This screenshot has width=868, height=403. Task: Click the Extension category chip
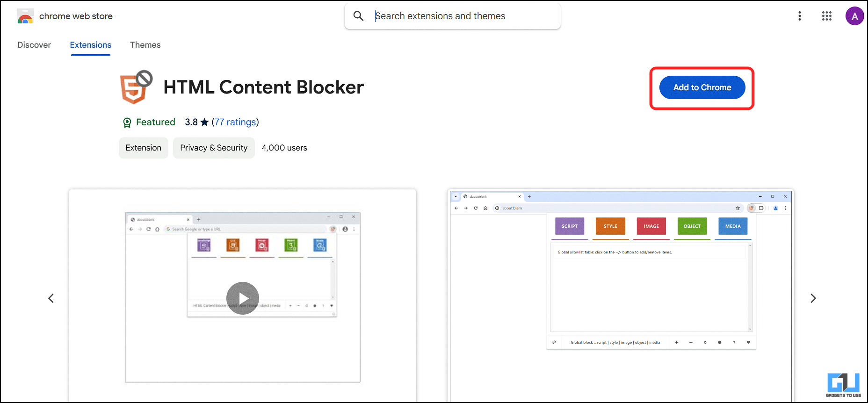144,148
